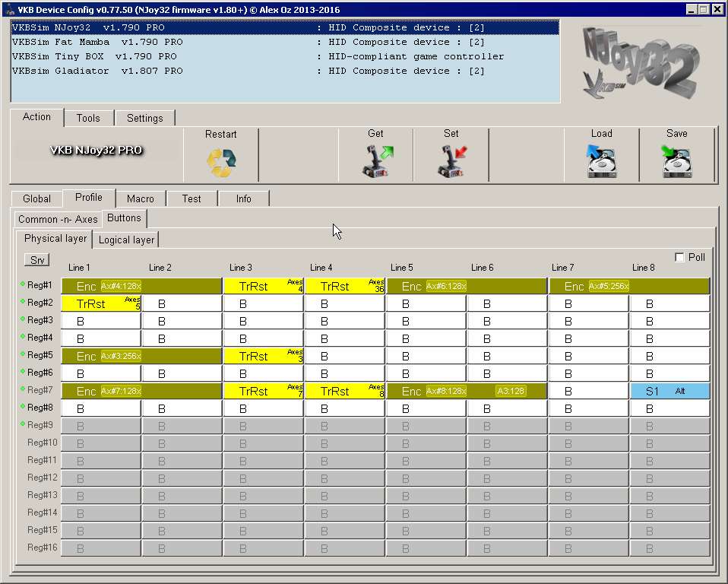Click the Save disk icon
Viewport: 728px width, 584px height.
point(676,160)
